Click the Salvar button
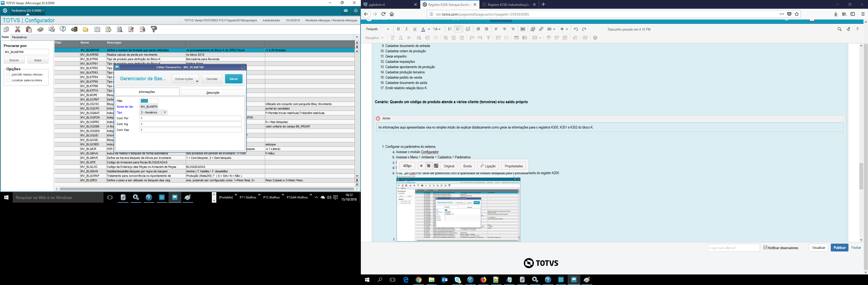The height and width of the screenshot is (285, 868). [x=234, y=79]
